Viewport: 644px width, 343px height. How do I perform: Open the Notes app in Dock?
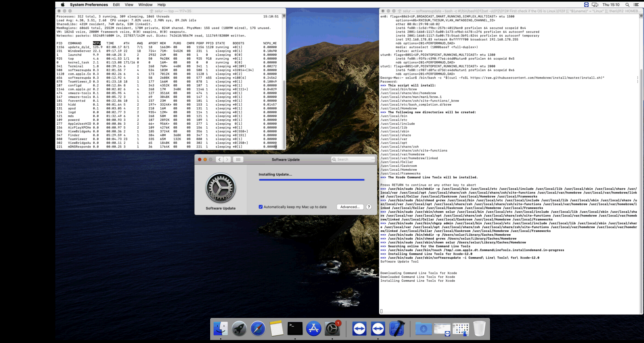pos(276,329)
